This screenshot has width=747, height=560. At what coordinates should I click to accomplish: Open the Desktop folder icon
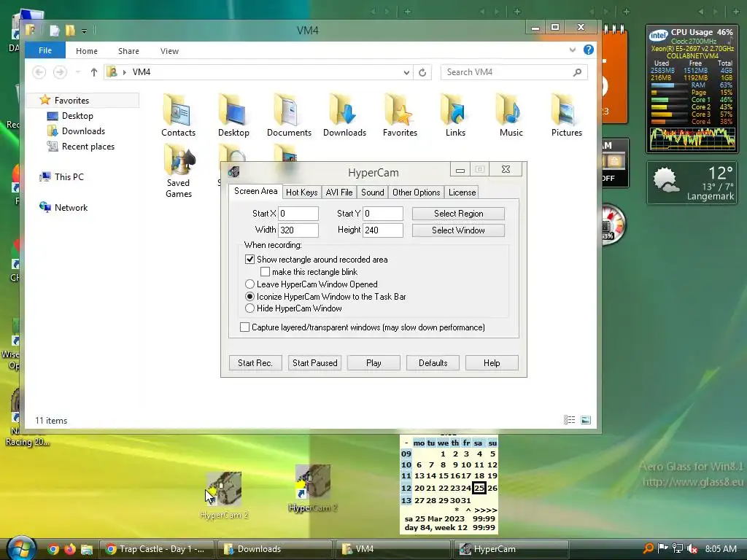pyautogui.click(x=233, y=116)
